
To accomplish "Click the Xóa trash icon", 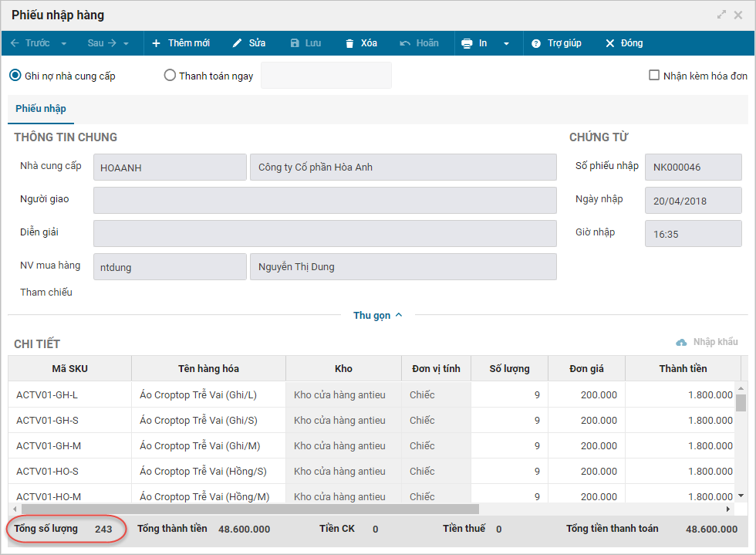I will [349, 43].
